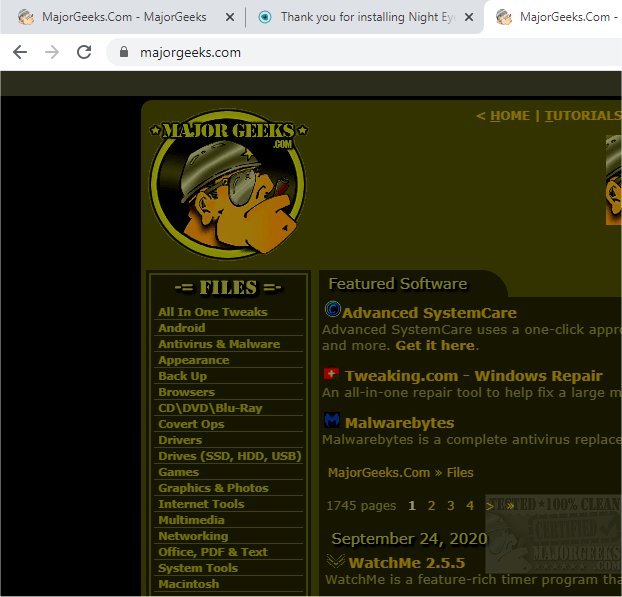Open the Networking category
622x597 pixels.
coord(193,536)
